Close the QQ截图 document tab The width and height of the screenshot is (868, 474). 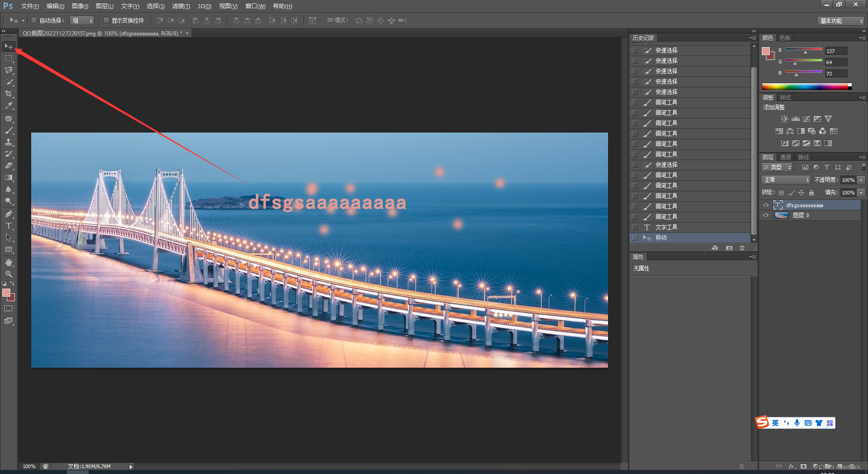pyautogui.click(x=187, y=33)
